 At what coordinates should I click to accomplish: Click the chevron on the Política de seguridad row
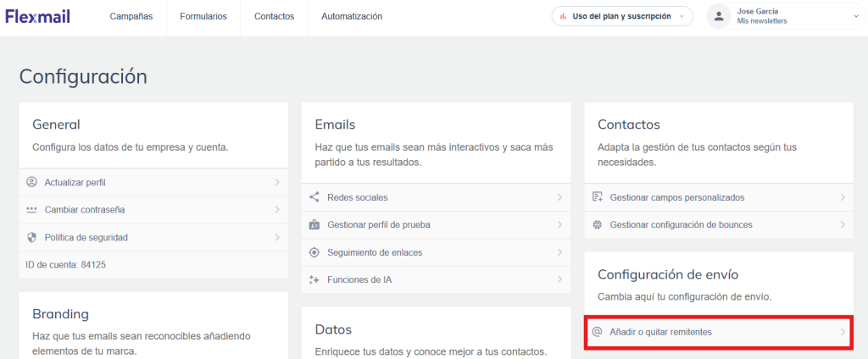click(x=277, y=237)
